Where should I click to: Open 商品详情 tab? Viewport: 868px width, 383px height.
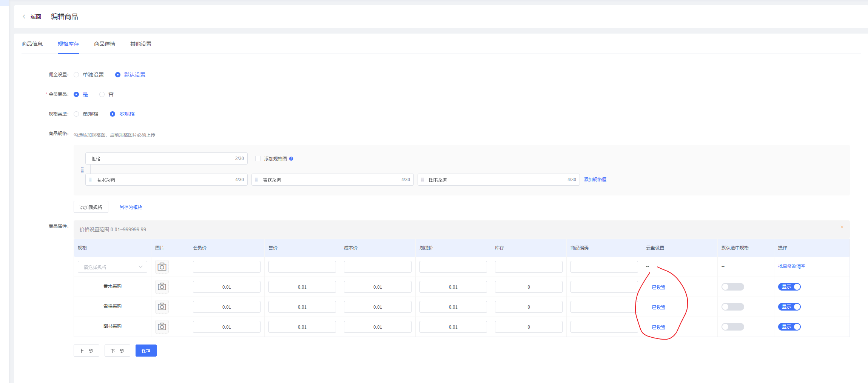pyautogui.click(x=105, y=44)
